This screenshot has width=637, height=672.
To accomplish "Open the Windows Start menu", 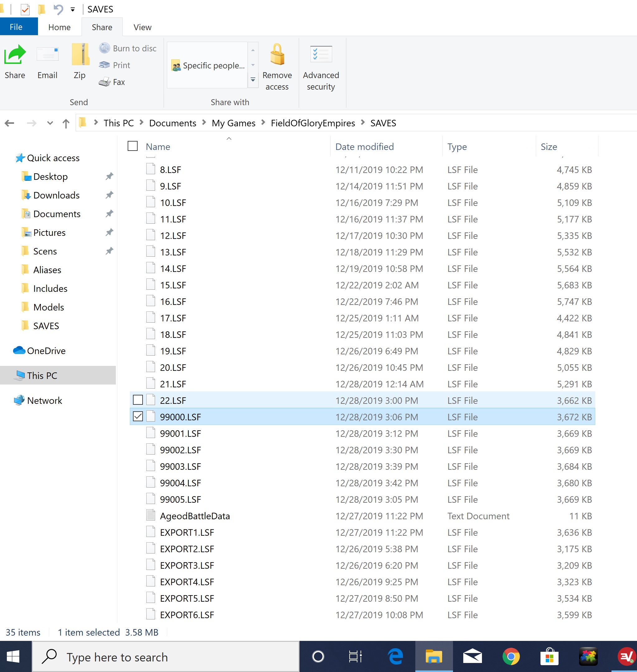I will pos(14,657).
